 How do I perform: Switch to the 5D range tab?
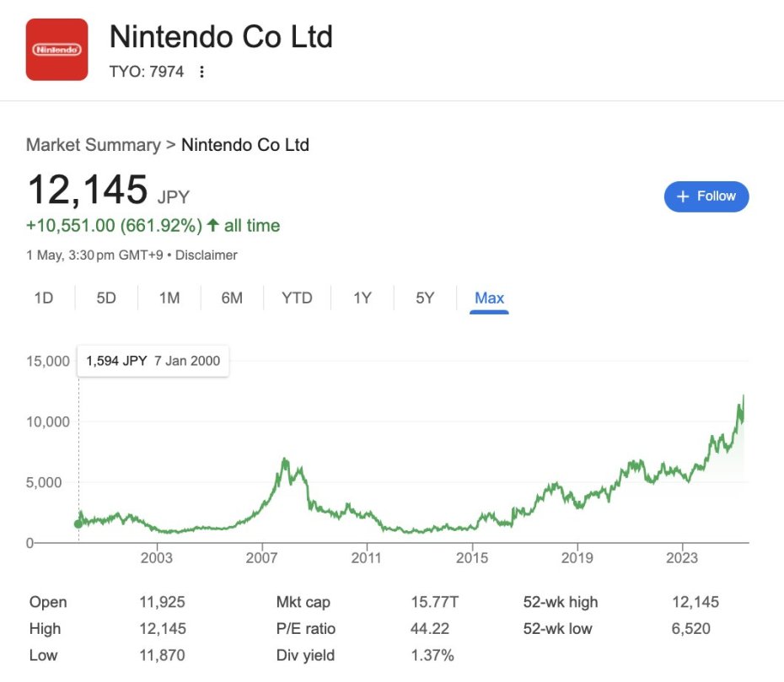[106, 298]
